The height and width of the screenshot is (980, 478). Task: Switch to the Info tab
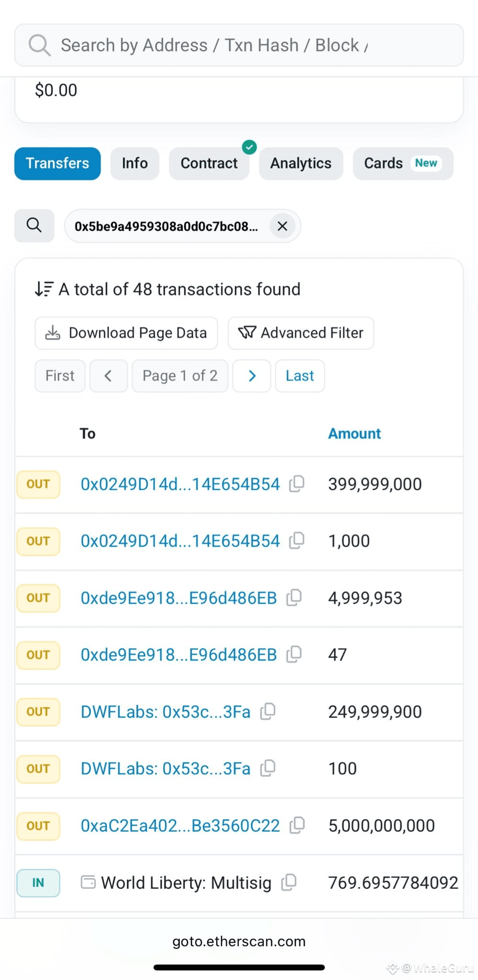[134, 164]
